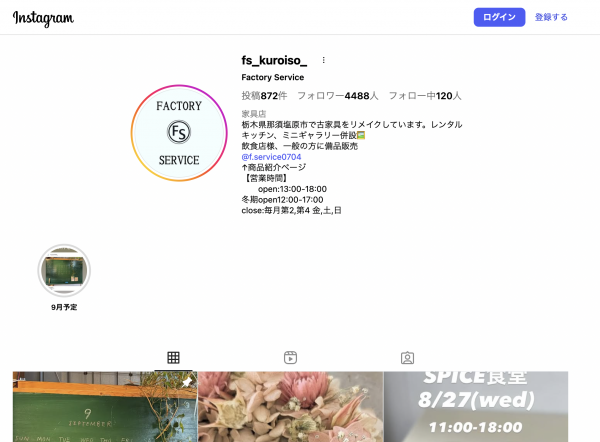This screenshot has height=442, width=600.
Task: Open the @f.service0704 account link
Action: [x=271, y=157]
